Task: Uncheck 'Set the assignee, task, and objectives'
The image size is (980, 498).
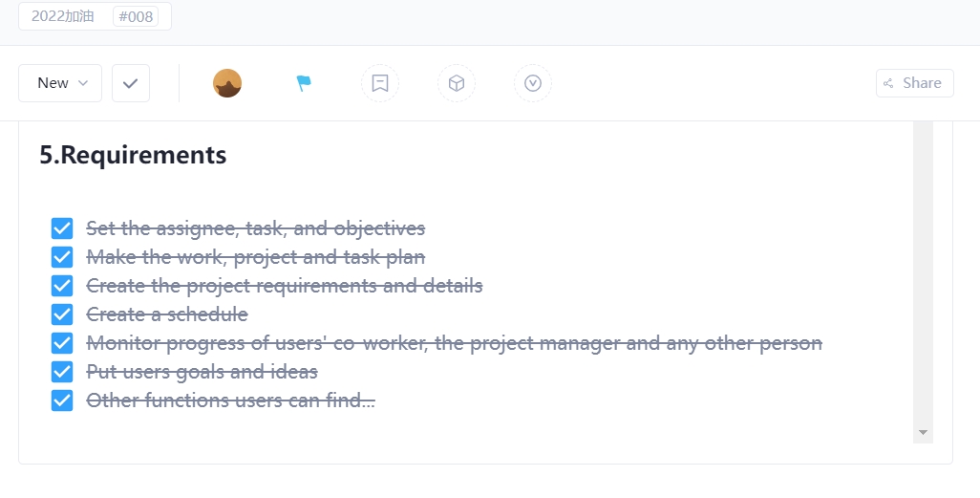Action: click(x=62, y=228)
